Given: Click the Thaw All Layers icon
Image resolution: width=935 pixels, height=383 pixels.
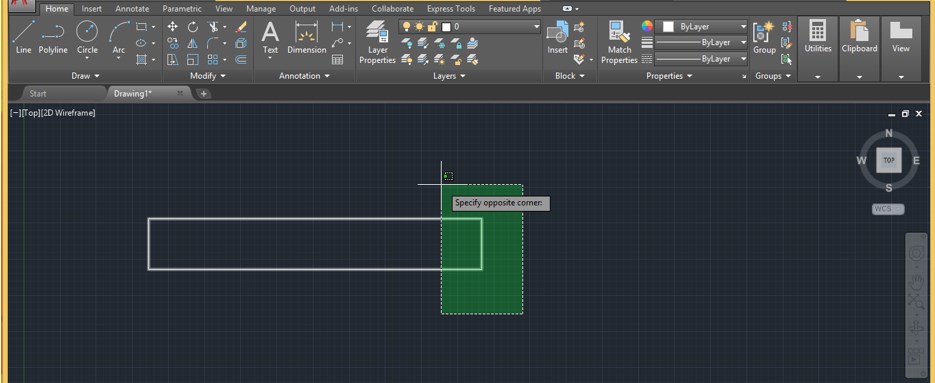Looking at the screenshot, I should [439, 59].
